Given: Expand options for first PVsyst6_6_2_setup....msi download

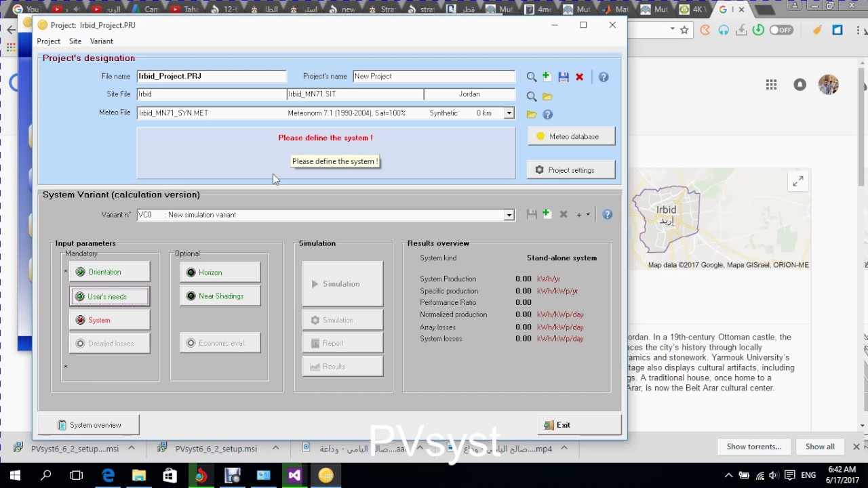Looking at the screenshot, I should (x=132, y=448).
